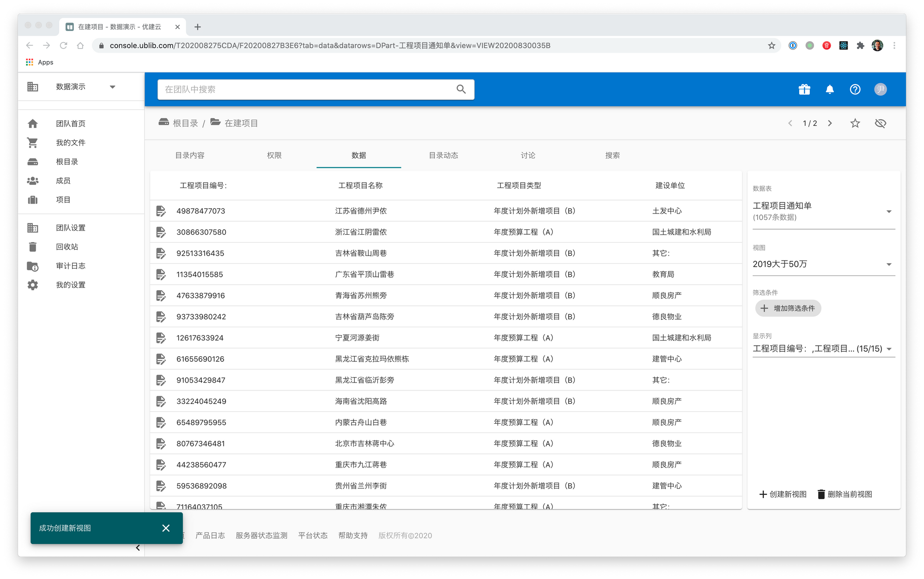The image size is (924, 579).
Task: Click the user avatar in blue header
Action: (x=881, y=89)
